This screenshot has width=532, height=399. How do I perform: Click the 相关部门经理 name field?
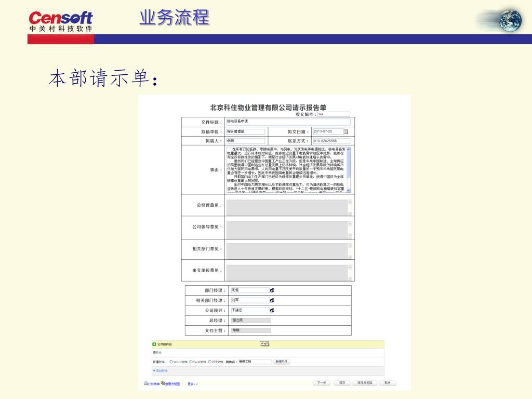tap(250, 300)
